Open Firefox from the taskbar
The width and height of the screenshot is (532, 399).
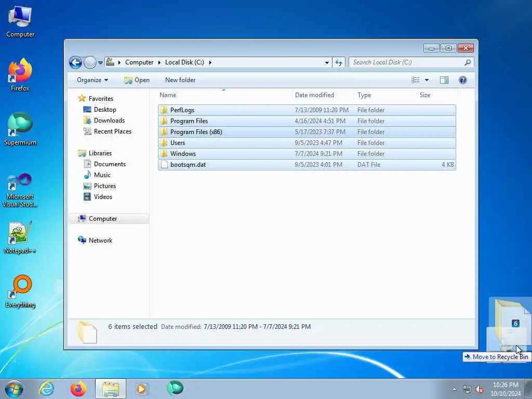pyautogui.click(x=78, y=389)
